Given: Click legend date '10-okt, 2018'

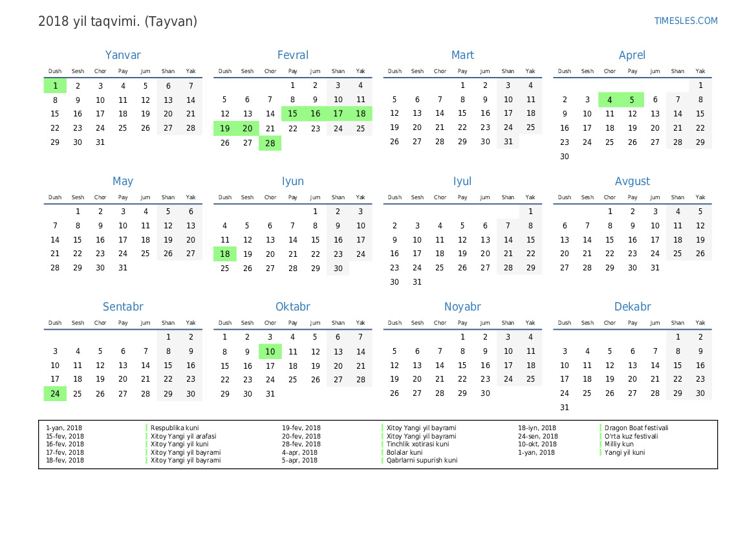Looking at the screenshot, I should (x=537, y=444).
